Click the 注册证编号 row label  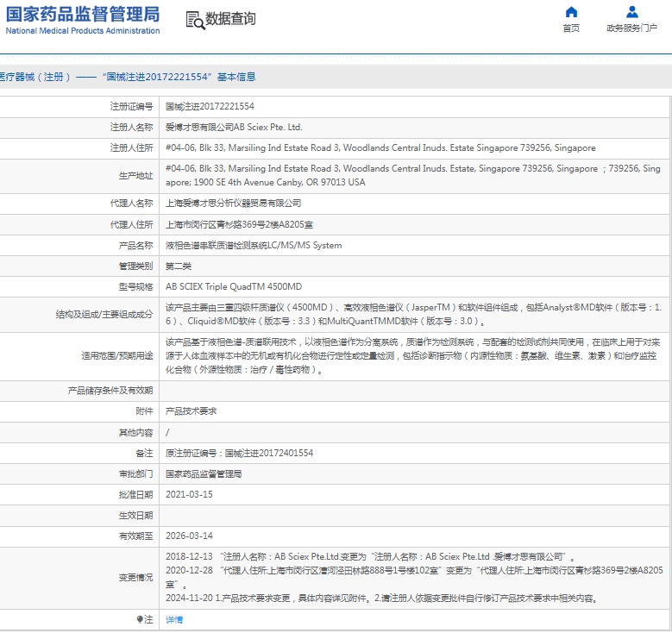131,106
